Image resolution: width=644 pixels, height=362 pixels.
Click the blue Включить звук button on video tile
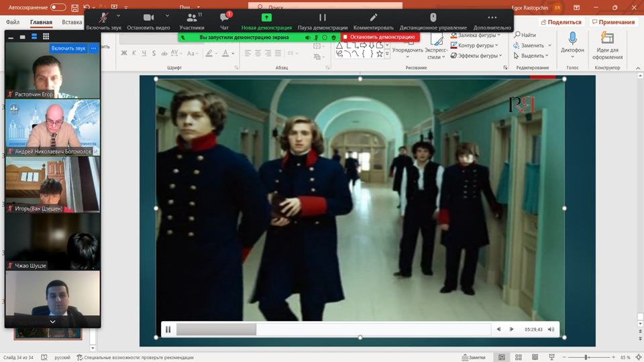[68, 48]
